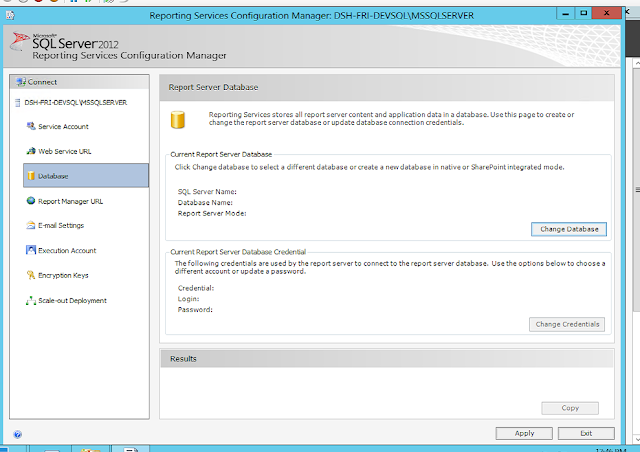Close the Configuration Manager window
This screenshot has height=452, width=640.
(x=607, y=13)
